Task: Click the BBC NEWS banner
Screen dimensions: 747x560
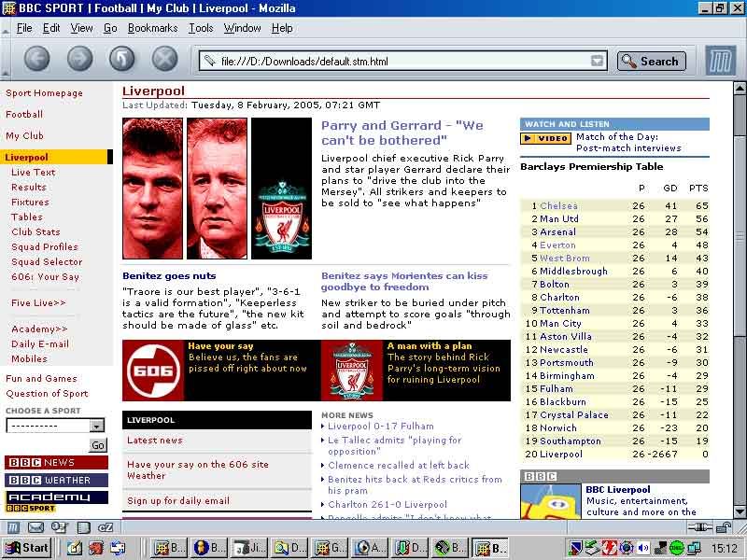Action: [x=56, y=462]
